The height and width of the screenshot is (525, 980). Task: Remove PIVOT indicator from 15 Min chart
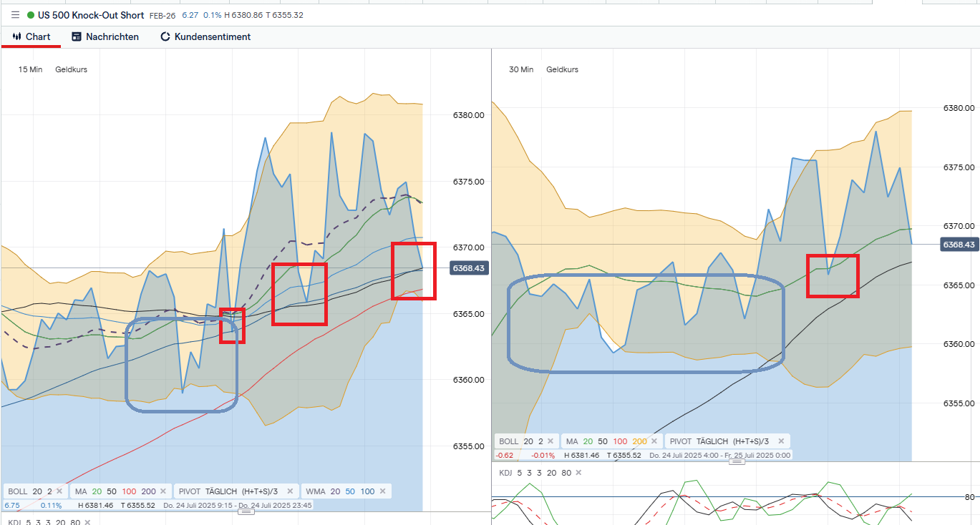click(x=290, y=491)
